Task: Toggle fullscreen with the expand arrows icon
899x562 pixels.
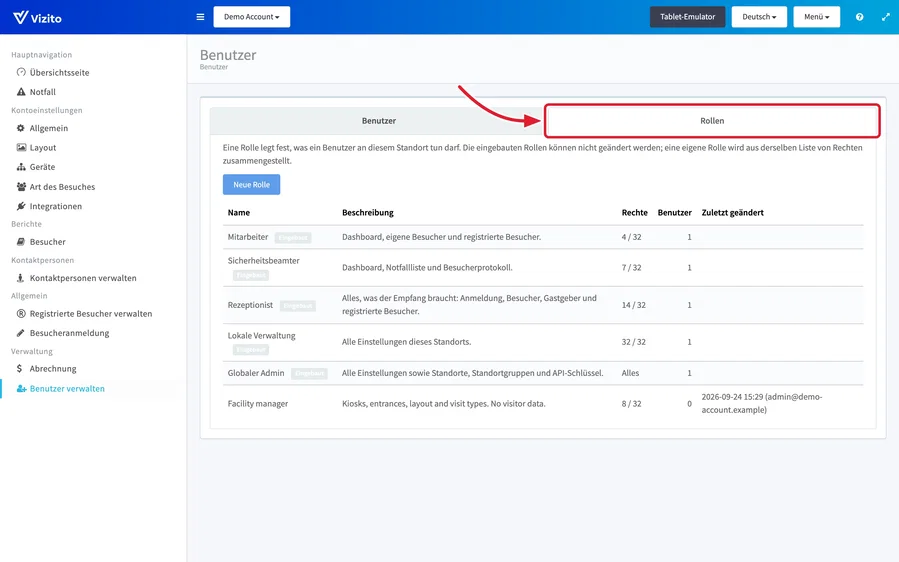Action: 885,17
